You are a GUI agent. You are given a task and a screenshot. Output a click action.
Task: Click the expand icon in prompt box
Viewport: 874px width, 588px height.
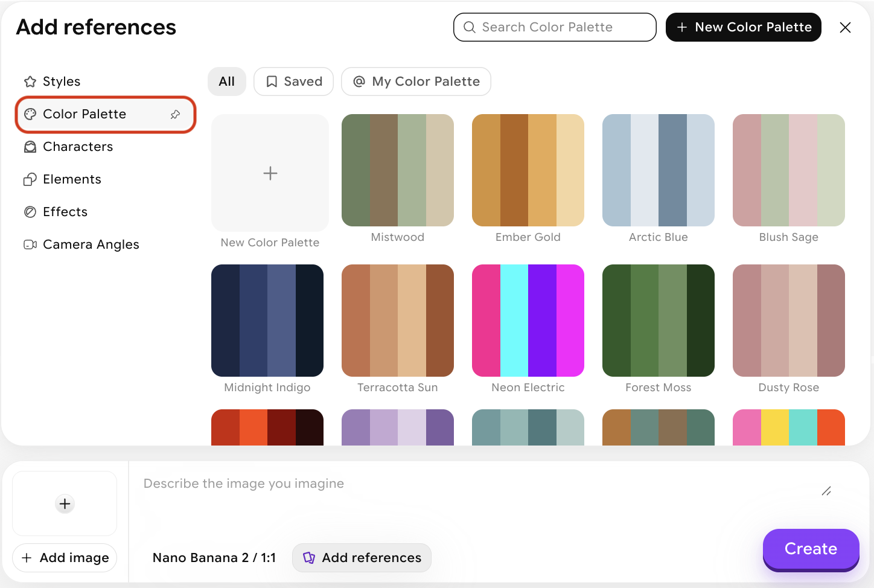coord(826,491)
